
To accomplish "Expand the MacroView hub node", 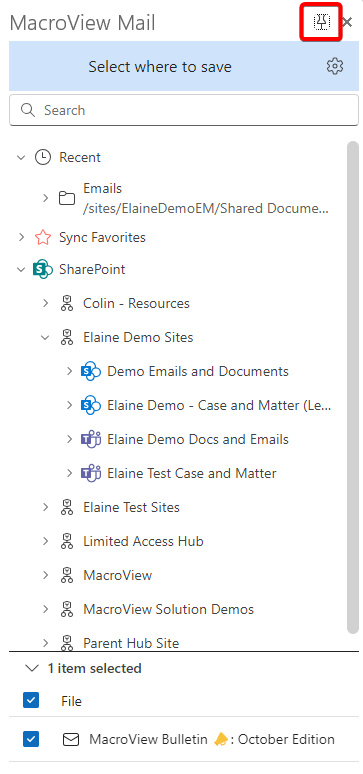I will 45,575.
